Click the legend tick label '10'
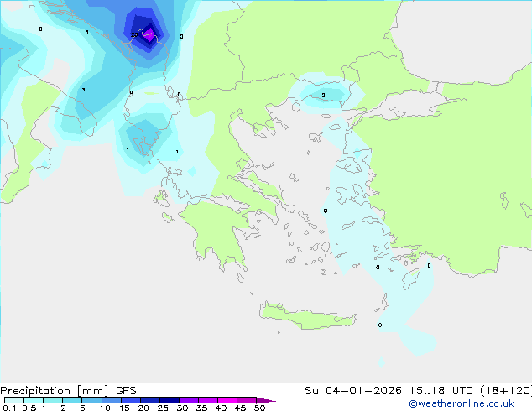This screenshot has width=532, height=411. point(105,408)
